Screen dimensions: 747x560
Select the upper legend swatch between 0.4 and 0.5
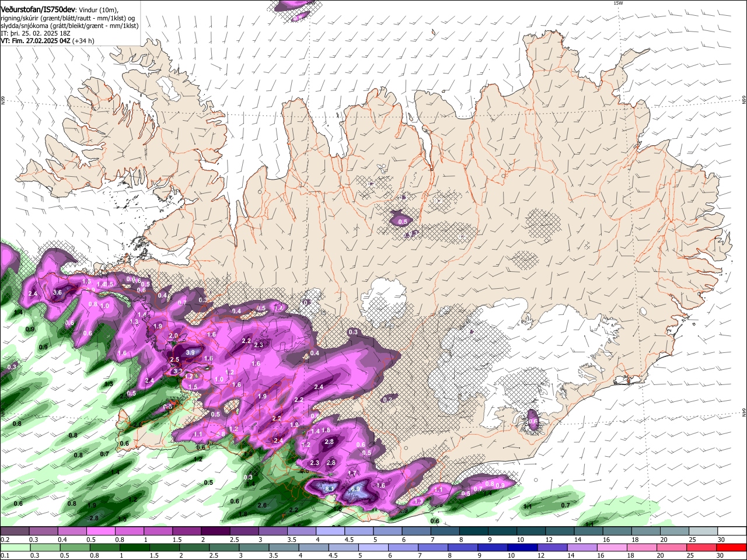tap(72, 531)
